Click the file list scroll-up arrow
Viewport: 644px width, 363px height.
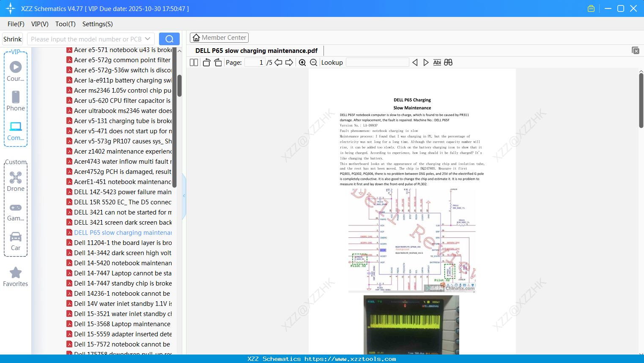pyautogui.click(x=179, y=51)
